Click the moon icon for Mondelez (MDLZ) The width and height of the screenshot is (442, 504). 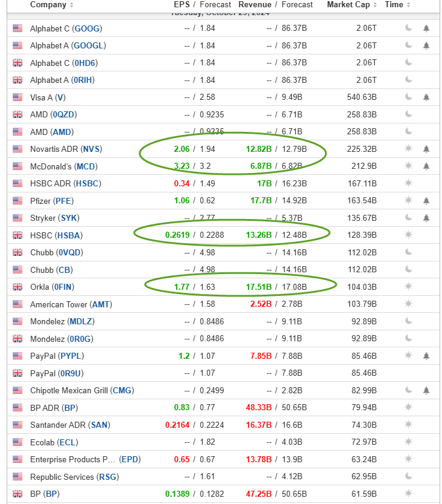(408, 321)
